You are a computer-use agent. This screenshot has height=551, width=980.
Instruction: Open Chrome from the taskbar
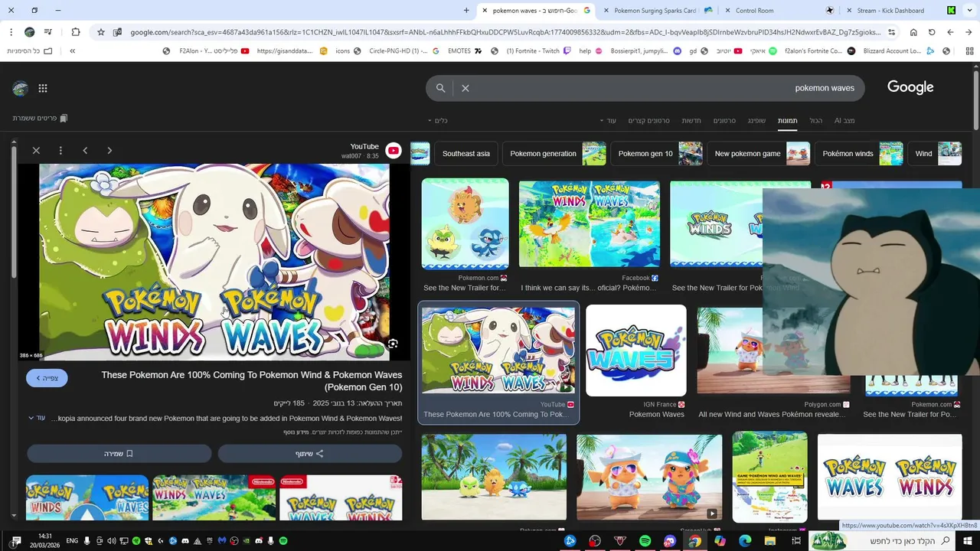point(694,541)
